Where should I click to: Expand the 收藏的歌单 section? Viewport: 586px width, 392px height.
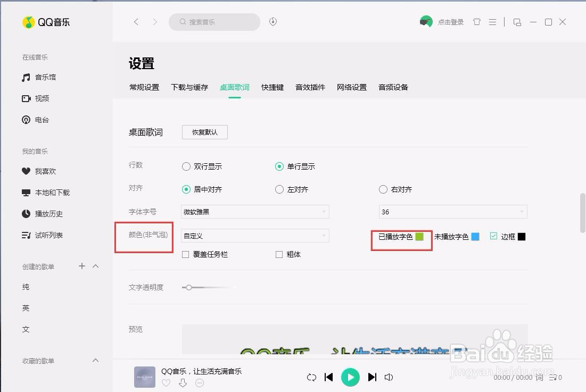click(95, 361)
